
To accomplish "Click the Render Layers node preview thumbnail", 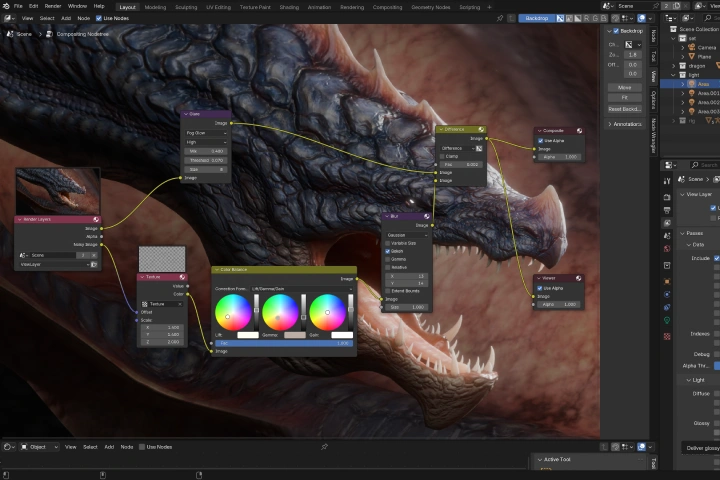I will click(58, 191).
